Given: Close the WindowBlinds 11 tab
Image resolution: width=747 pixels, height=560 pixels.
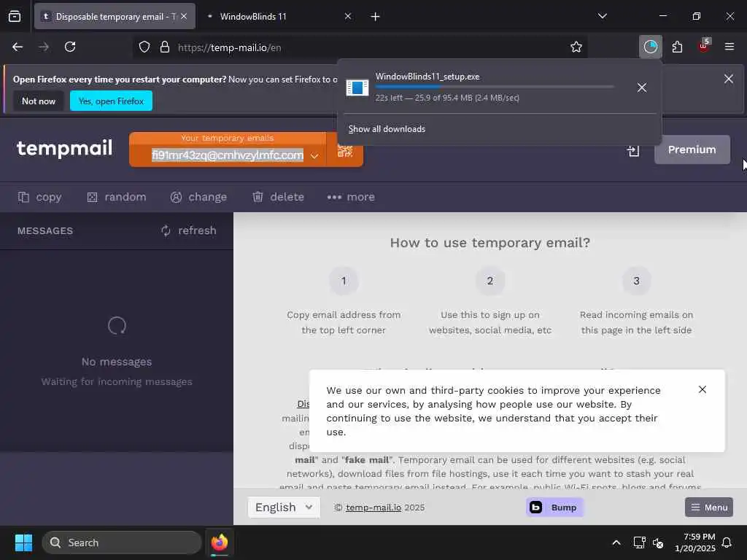Looking at the screenshot, I should (348, 16).
